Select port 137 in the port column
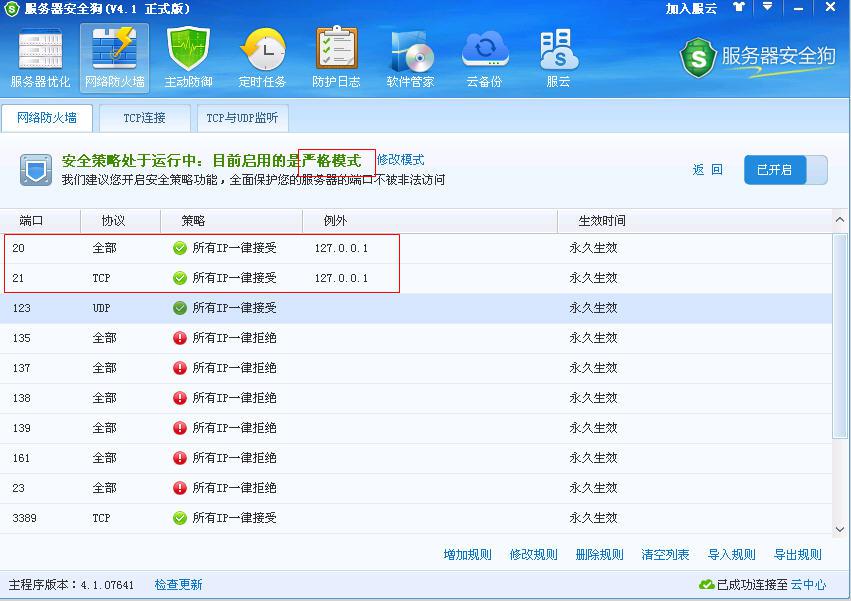The image size is (851, 601). pyautogui.click(x=22, y=368)
